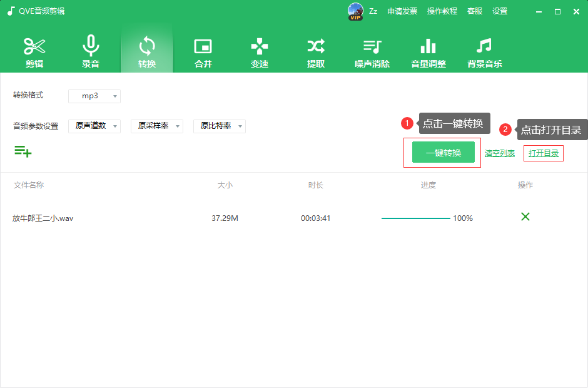Remove 放牛郎王二小.wav with the X icon
The image size is (588, 388).
click(525, 217)
